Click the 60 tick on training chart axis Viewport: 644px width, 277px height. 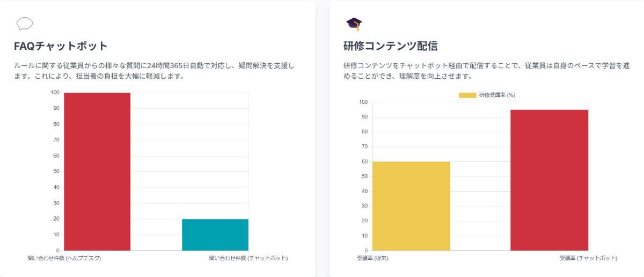click(364, 161)
